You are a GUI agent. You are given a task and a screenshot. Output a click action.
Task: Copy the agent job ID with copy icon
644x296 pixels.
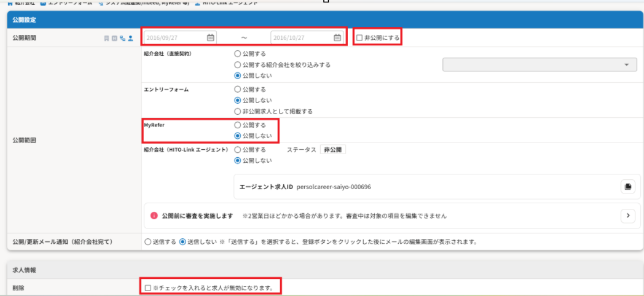627,187
